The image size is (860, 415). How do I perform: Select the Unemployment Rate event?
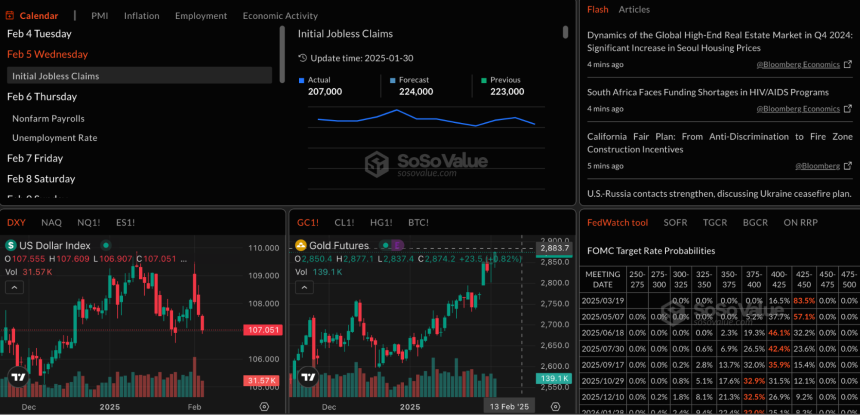point(55,138)
